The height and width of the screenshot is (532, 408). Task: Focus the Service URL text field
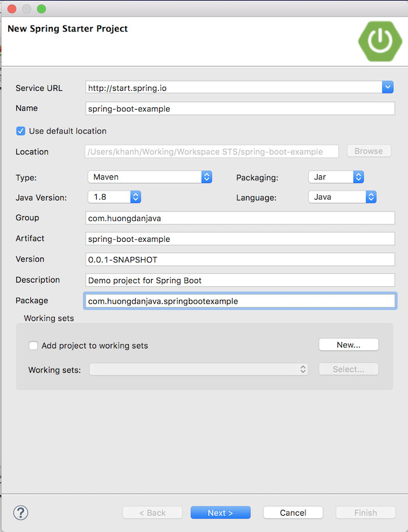pos(234,87)
